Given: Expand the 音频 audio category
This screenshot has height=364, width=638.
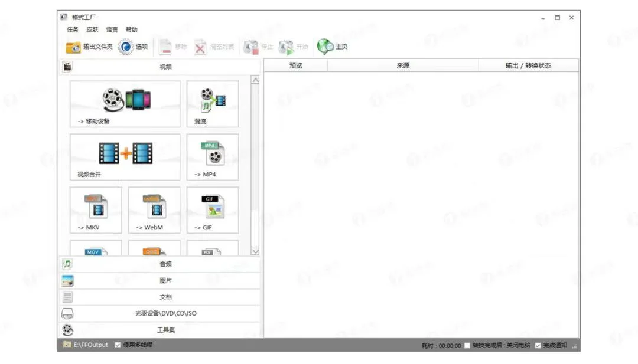Looking at the screenshot, I should [x=164, y=264].
